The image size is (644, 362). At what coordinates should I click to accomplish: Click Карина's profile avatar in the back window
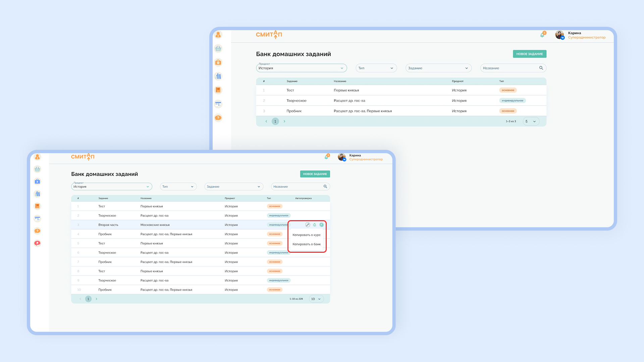(559, 35)
